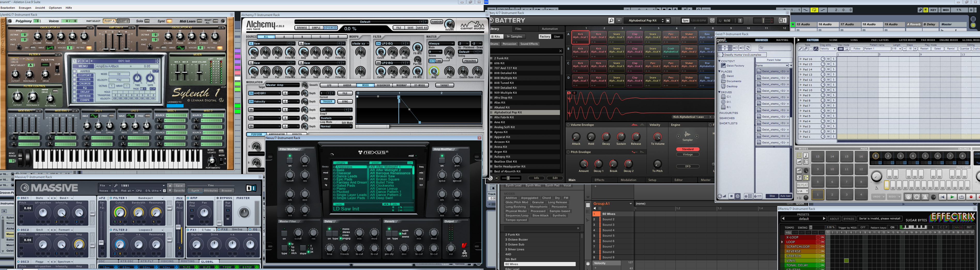Trigger Geist pad 13

818,157
